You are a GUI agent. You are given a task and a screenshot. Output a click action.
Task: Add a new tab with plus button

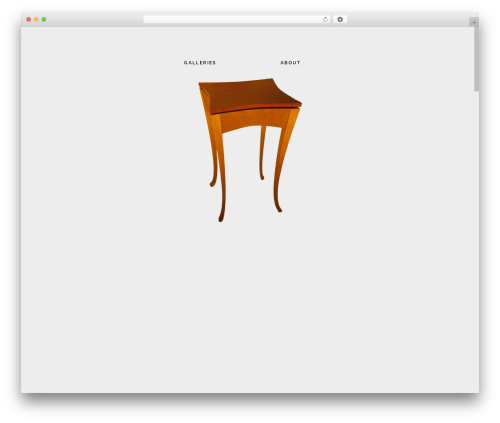click(474, 22)
